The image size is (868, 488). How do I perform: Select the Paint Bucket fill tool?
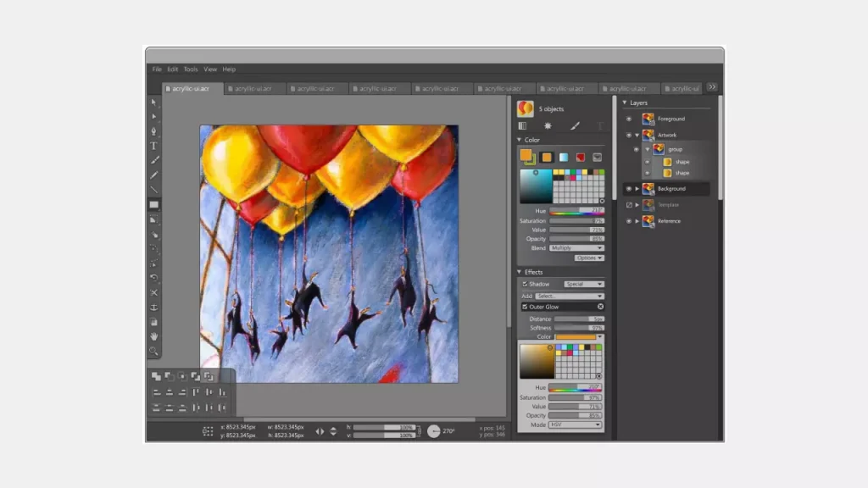tap(154, 235)
